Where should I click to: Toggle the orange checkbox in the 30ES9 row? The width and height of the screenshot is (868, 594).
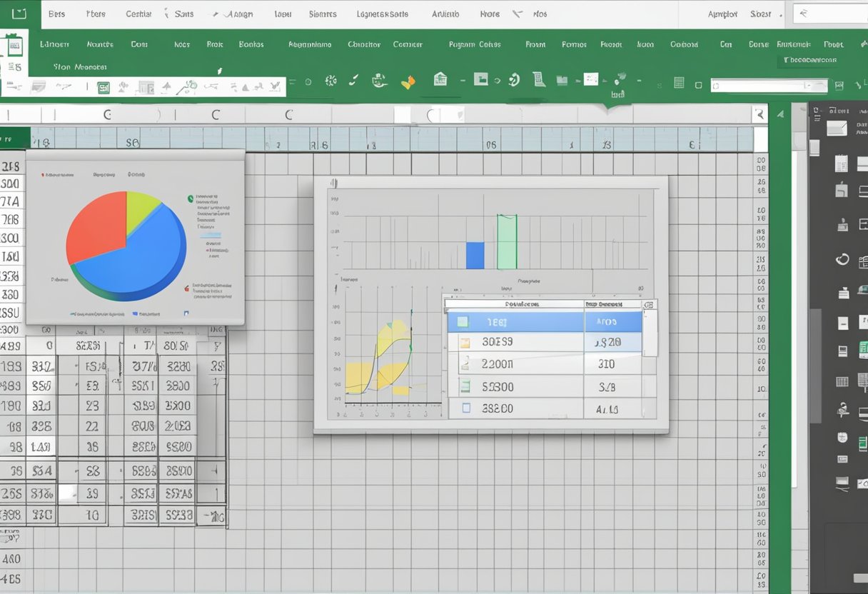(465, 343)
